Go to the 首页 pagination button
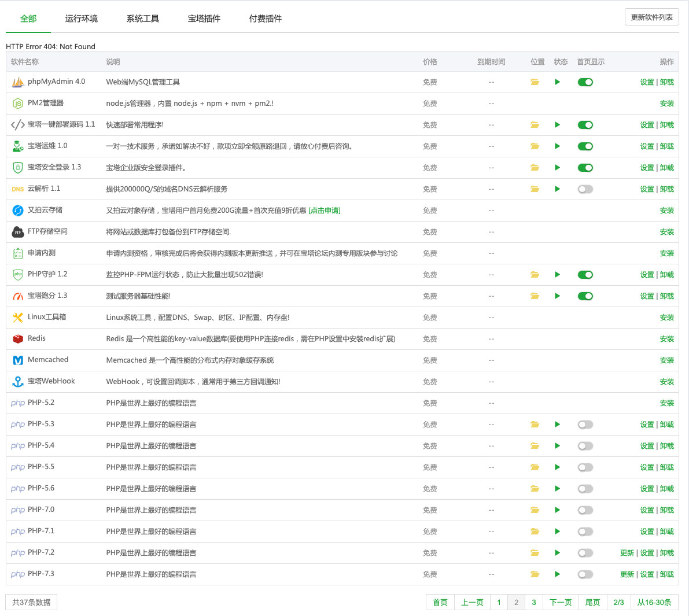This screenshot has height=616, width=689. coord(440,602)
